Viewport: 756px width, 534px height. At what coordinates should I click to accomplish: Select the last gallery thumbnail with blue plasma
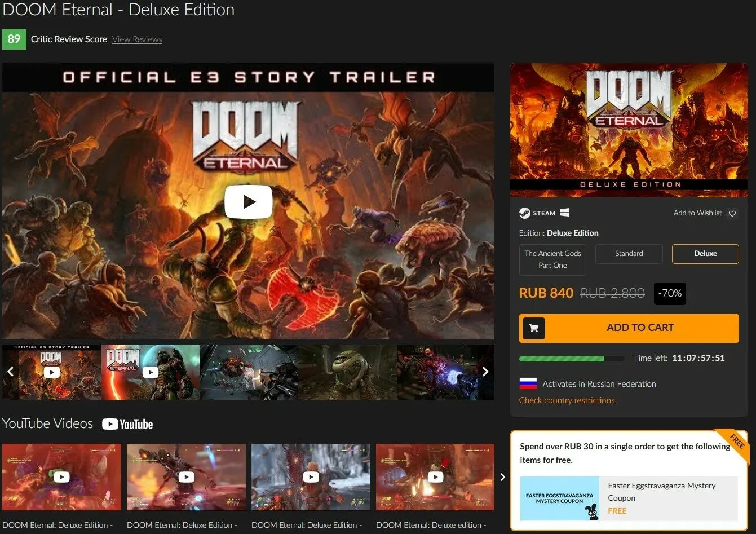445,372
